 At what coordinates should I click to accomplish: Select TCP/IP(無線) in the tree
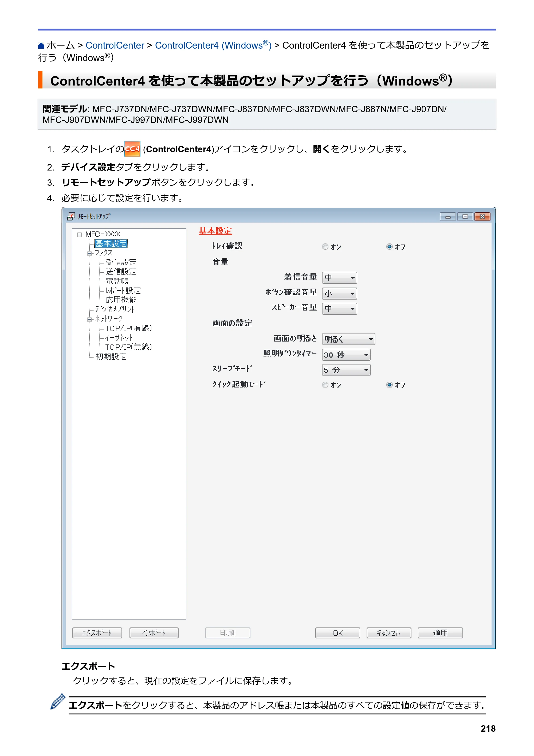click(129, 347)
